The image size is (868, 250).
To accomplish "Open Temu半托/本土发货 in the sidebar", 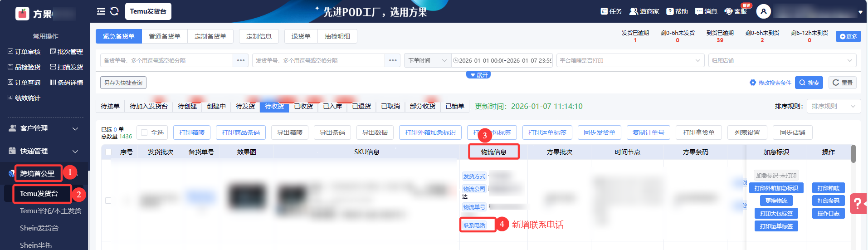I will coord(51,211).
